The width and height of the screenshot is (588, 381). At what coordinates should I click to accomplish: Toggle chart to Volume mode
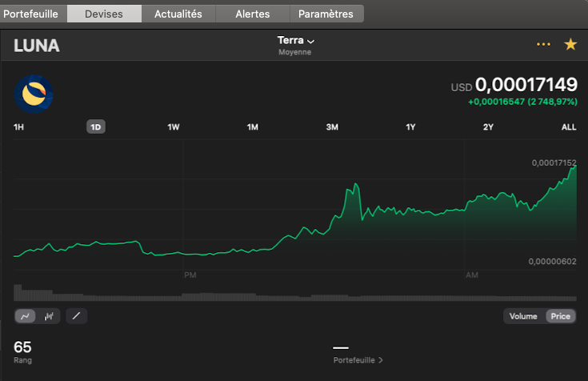[x=523, y=316]
